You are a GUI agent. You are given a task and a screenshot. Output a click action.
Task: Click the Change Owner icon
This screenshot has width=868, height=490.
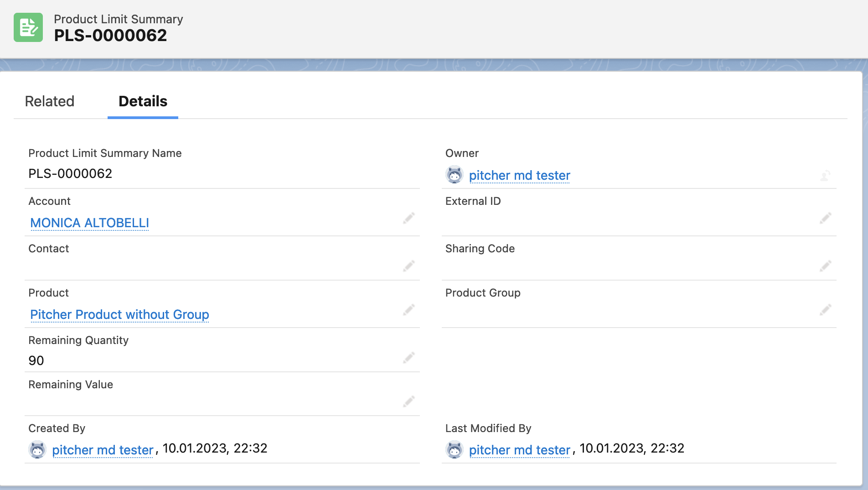point(825,176)
